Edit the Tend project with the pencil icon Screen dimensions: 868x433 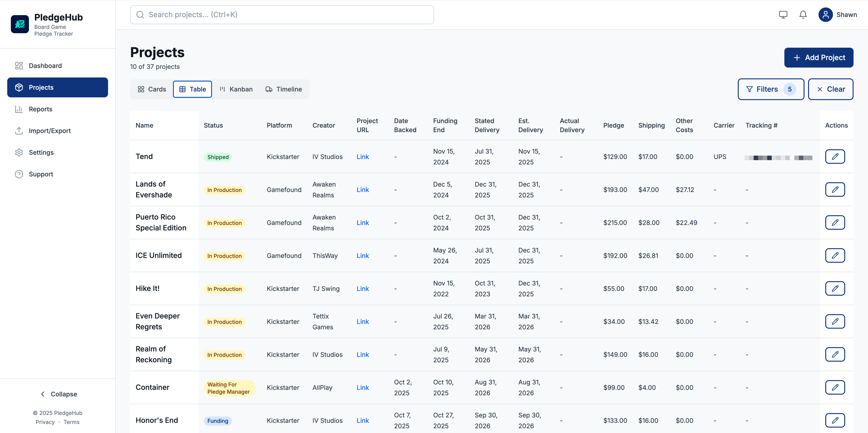click(835, 156)
